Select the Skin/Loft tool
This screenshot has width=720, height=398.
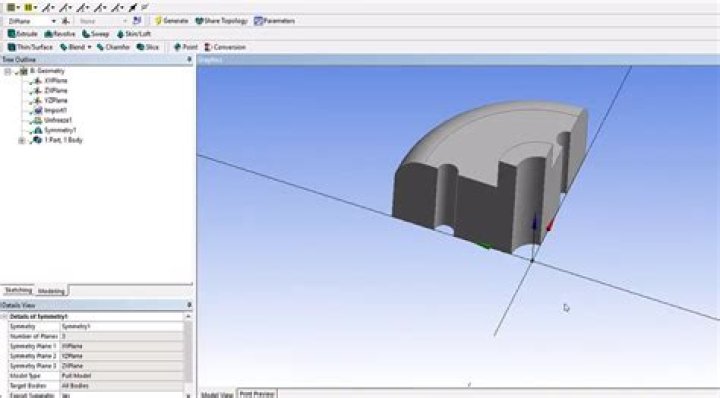pyautogui.click(x=134, y=34)
